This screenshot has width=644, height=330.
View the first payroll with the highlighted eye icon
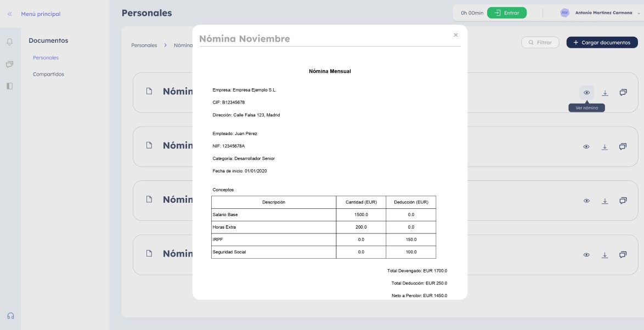coord(586,93)
